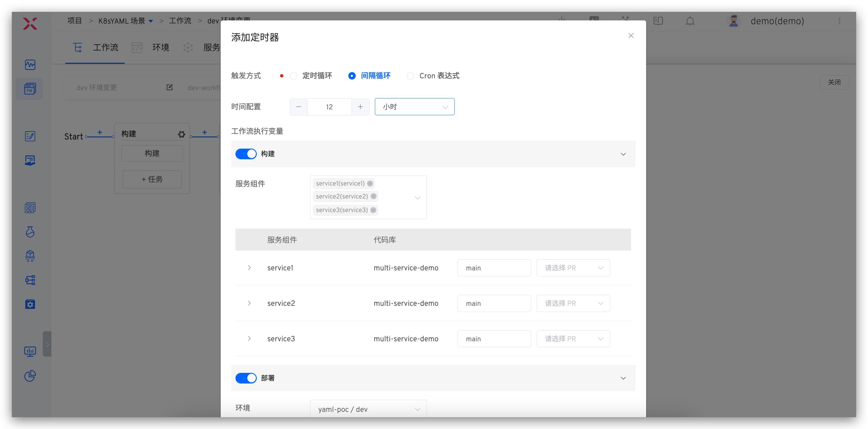Click 工作流 in the breadcrumb
Screen dimensions: 868x429
[x=180, y=21]
